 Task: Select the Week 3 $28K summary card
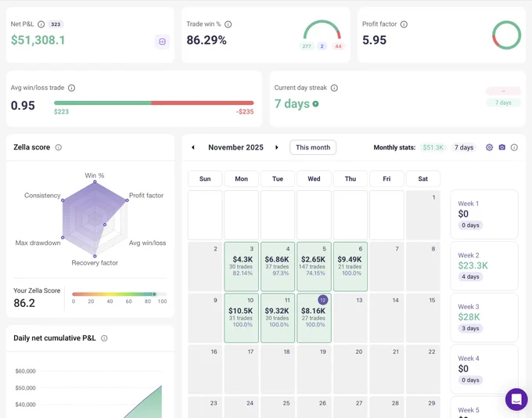484,318
